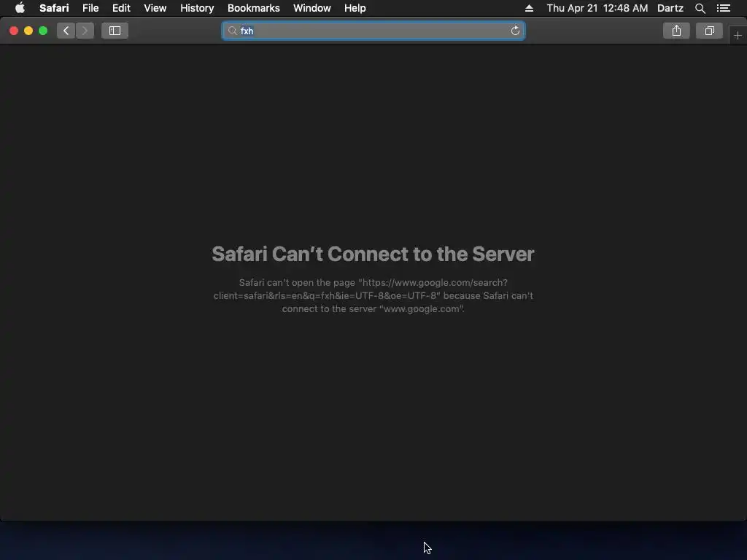
Task: Go forward with the forward arrow
Action: 85,31
